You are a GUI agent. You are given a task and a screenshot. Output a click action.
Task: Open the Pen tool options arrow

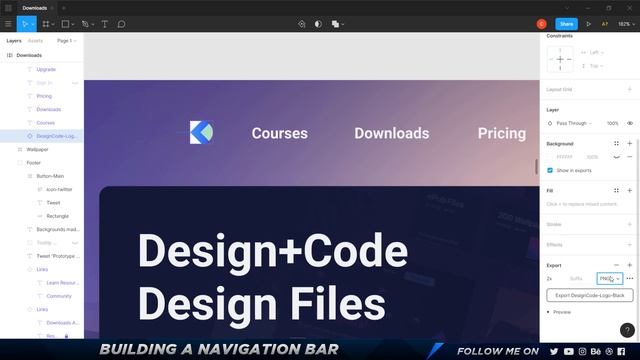93,24
